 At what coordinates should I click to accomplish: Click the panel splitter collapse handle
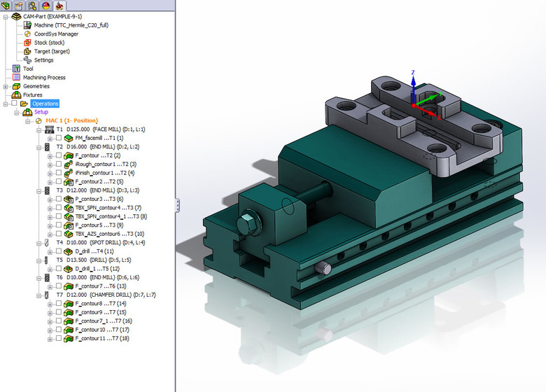tap(177, 204)
